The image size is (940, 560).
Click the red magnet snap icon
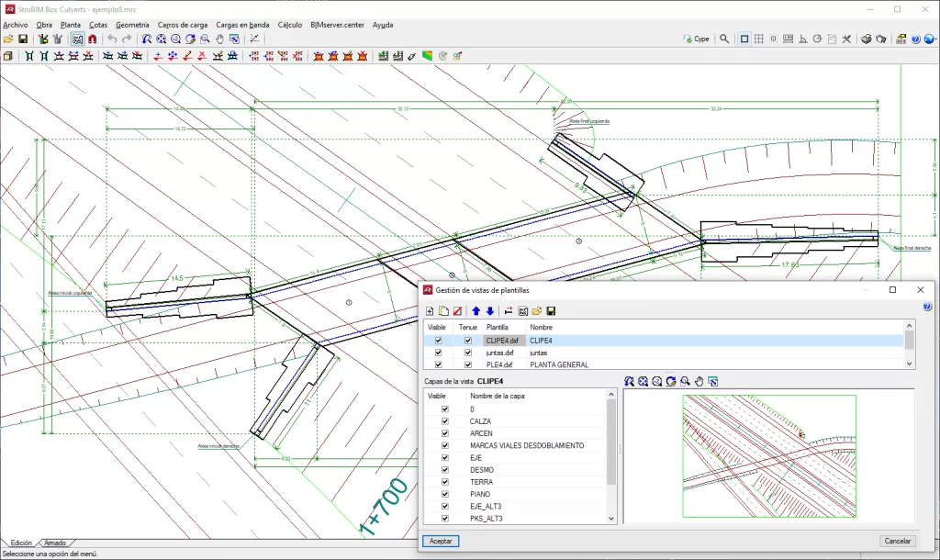(92, 39)
